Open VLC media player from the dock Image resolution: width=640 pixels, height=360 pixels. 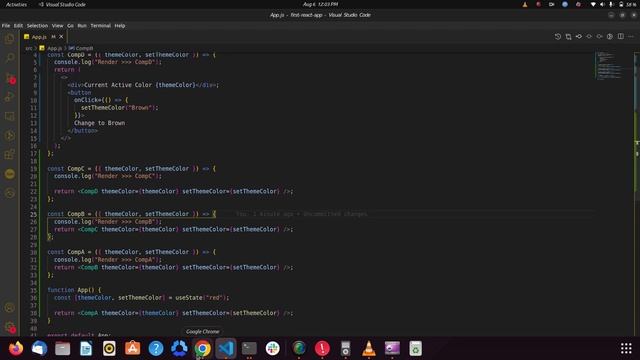369,348
